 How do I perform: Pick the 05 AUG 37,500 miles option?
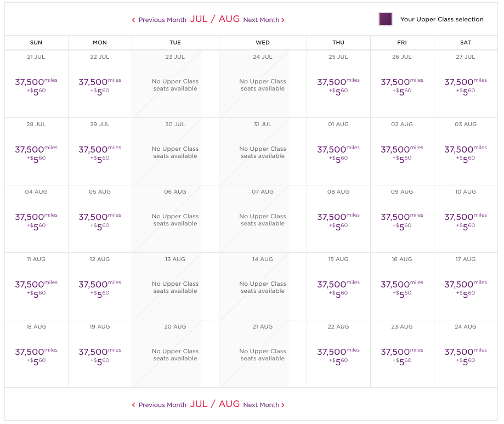(x=100, y=219)
